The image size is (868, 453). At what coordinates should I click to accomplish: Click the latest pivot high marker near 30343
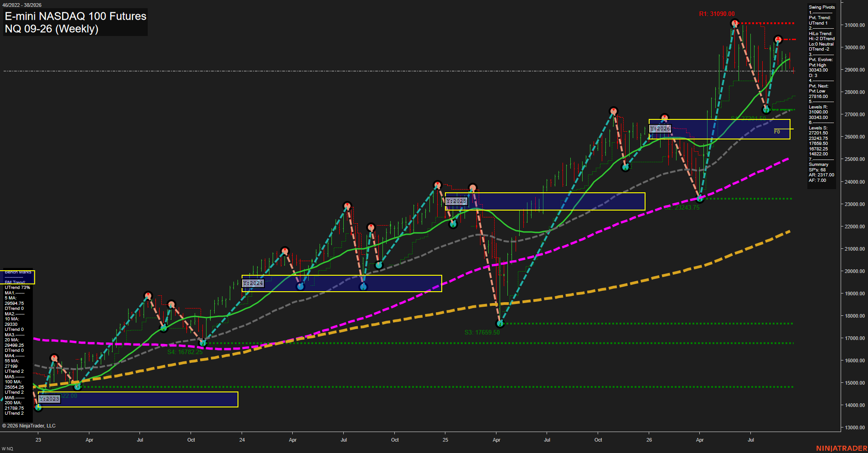[778, 40]
